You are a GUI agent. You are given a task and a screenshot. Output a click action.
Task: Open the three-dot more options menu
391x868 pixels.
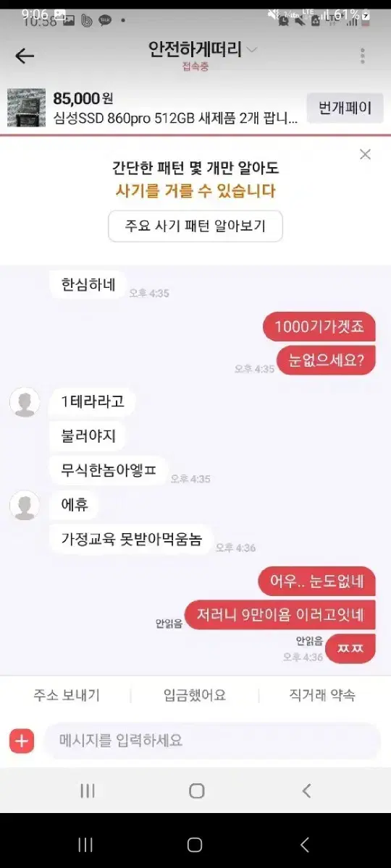tap(362, 56)
